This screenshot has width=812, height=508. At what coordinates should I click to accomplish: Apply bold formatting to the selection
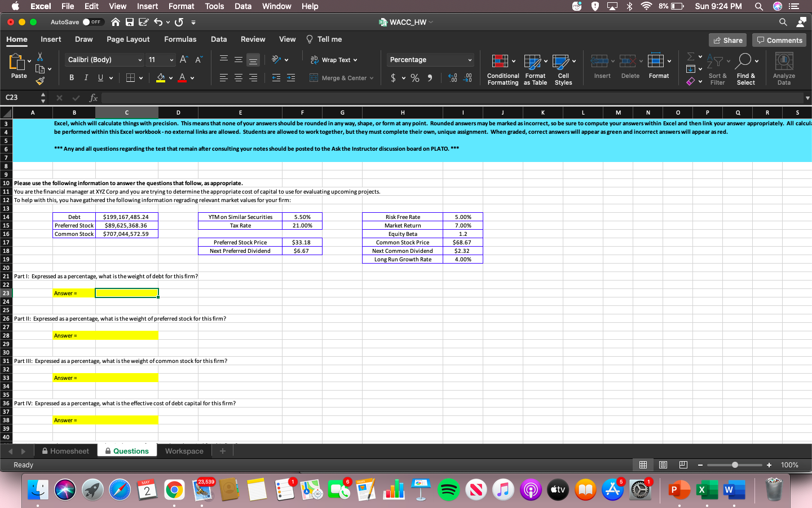click(71, 77)
